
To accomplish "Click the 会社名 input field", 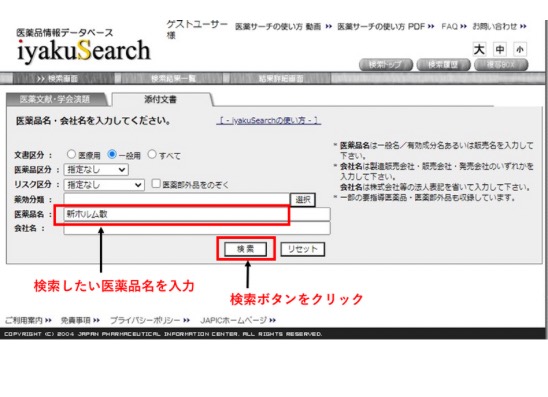I will tap(197, 228).
